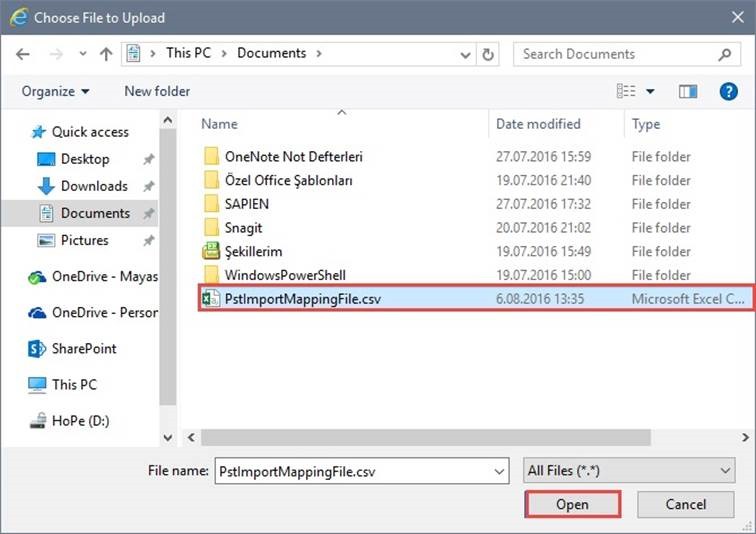756x534 pixels.
Task: Select This PC in the address path
Action: [189, 53]
